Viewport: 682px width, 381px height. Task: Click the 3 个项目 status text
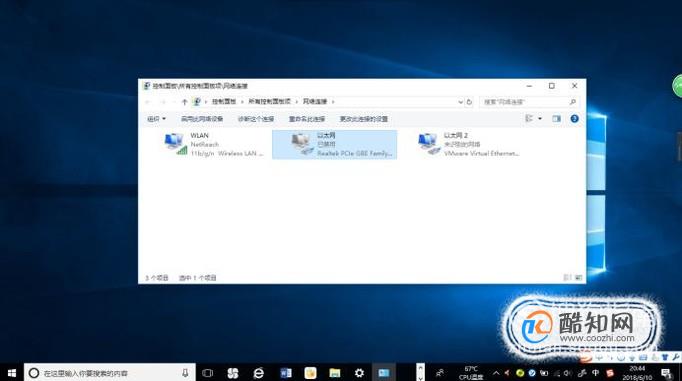(156, 277)
